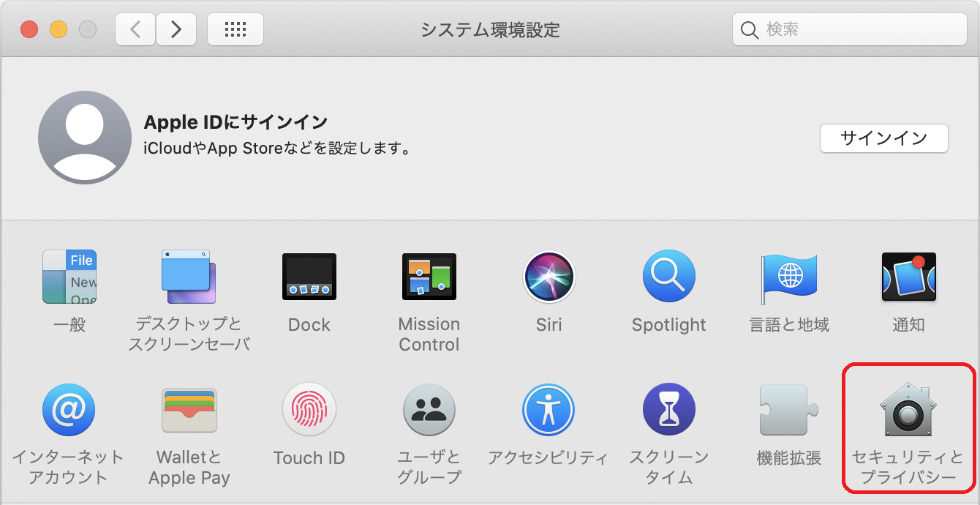Go forward with the right chevron button
This screenshot has height=505, width=980.
[176, 29]
